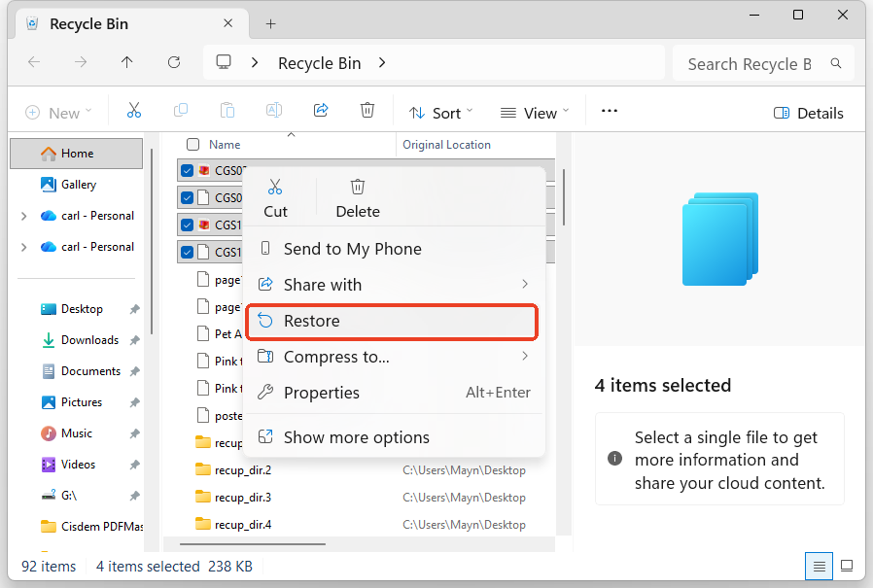Click the Details button
The height and width of the screenshot is (588, 873).
[808, 113]
